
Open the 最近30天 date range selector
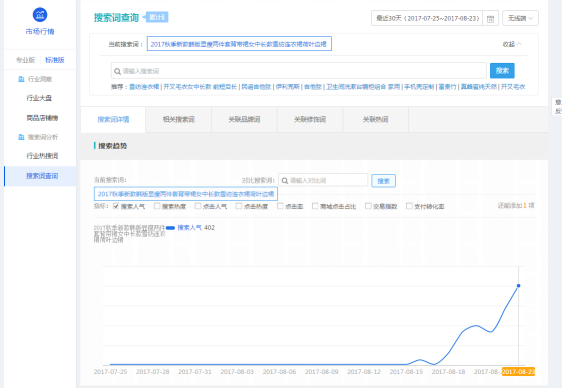tap(427, 18)
